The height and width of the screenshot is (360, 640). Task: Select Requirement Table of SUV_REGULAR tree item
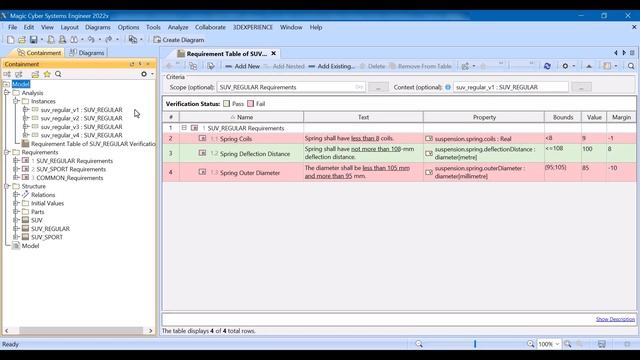tap(93, 144)
